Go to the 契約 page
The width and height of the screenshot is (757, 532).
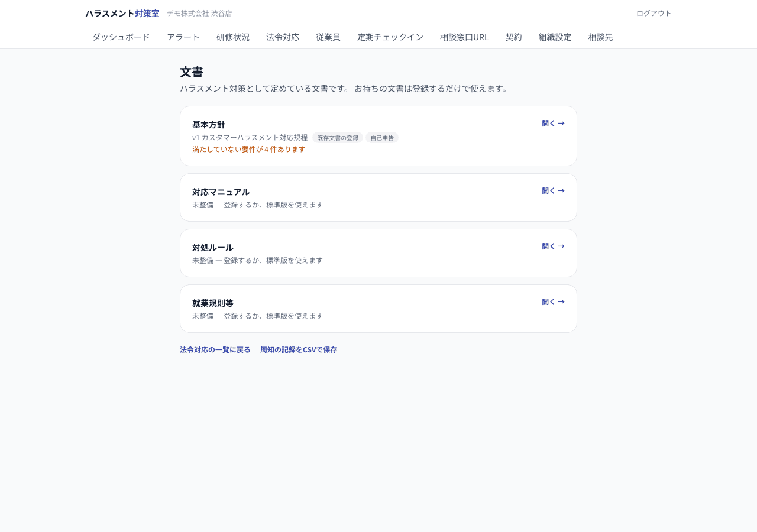pos(514,37)
